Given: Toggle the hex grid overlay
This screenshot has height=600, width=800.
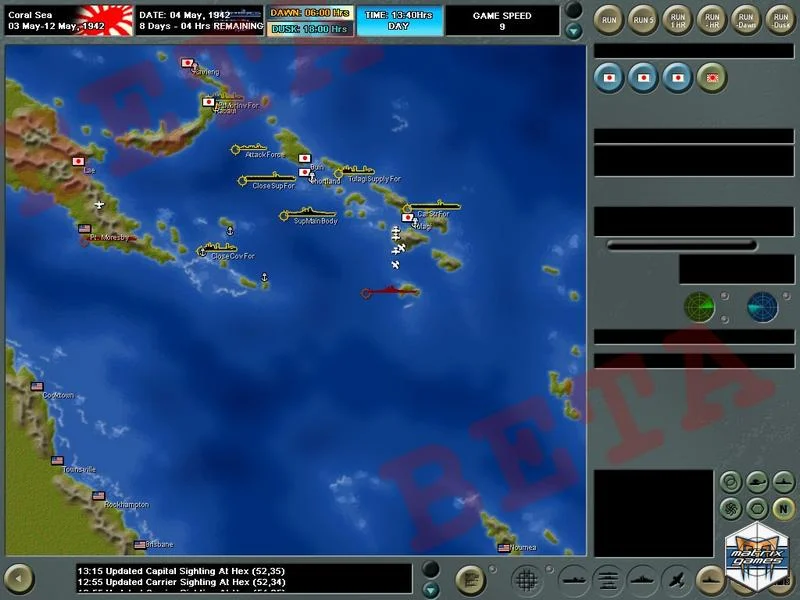Looking at the screenshot, I should coord(529,578).
